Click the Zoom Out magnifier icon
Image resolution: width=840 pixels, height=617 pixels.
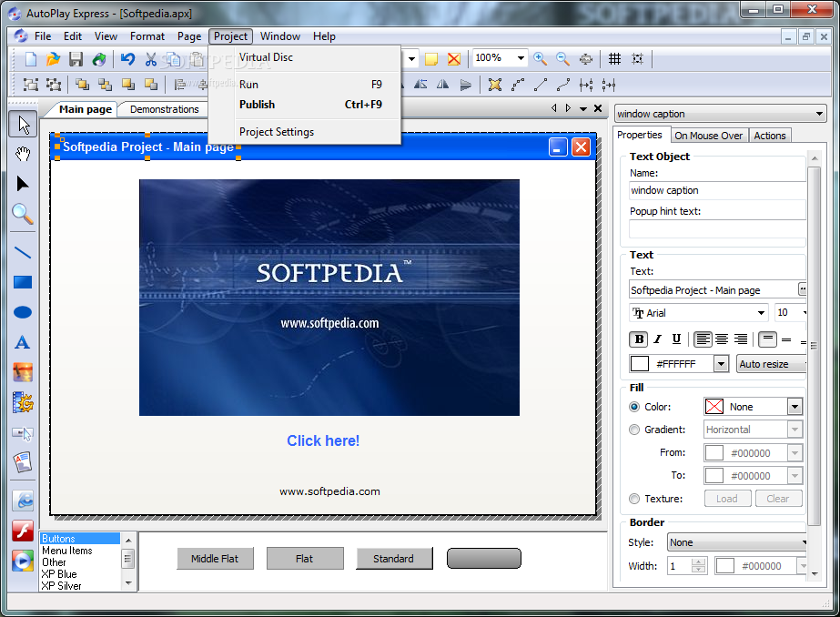point(562,59)
